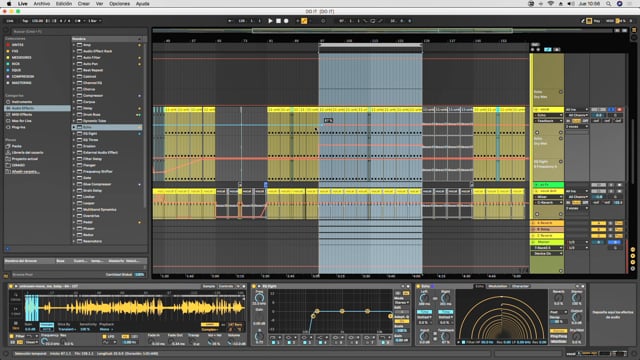Select the A Reverb return track
Screen dimensions: 640x360
coord(547,223)
